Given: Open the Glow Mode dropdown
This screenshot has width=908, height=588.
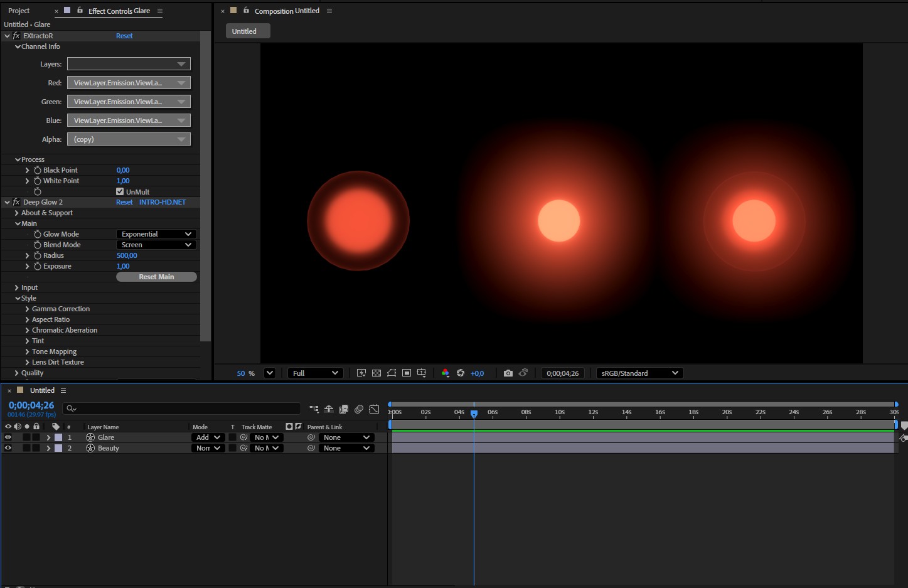Looking at the screenshot, I should click(x=156, y=234).
